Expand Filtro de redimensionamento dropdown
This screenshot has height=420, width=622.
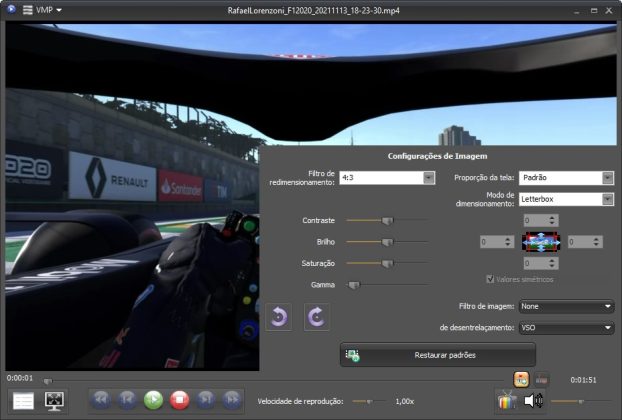pyautogui.click(x=428, y=178)
